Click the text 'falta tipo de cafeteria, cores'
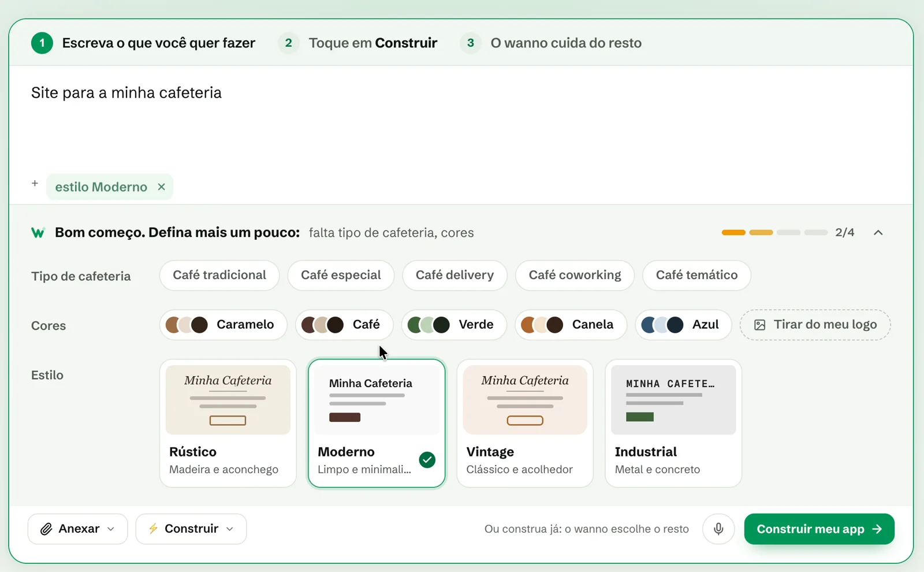924x572 pixels. tap(392, 233)
